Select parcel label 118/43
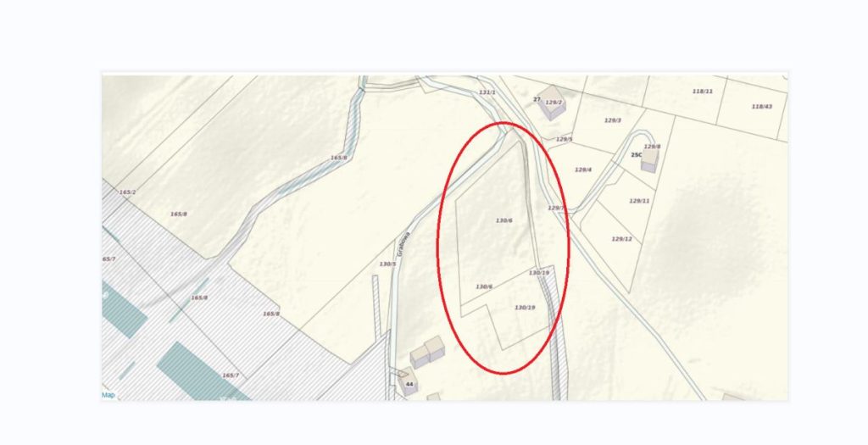 (x=762, y=106)
